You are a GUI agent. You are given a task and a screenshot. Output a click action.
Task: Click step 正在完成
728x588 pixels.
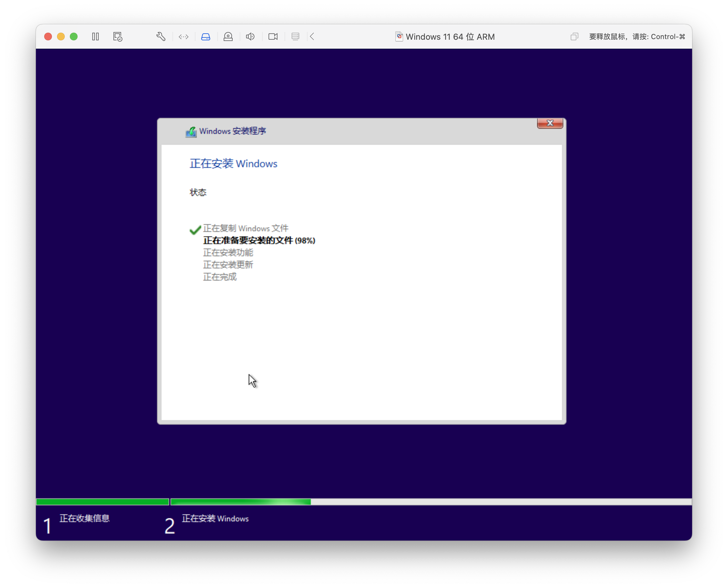[219, 277]
